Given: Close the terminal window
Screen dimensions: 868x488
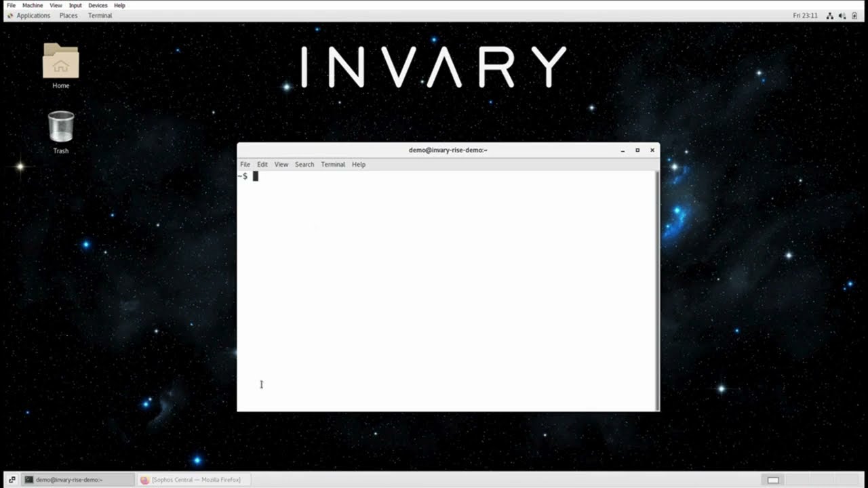Looking at the screenshot, I should 652,150.
